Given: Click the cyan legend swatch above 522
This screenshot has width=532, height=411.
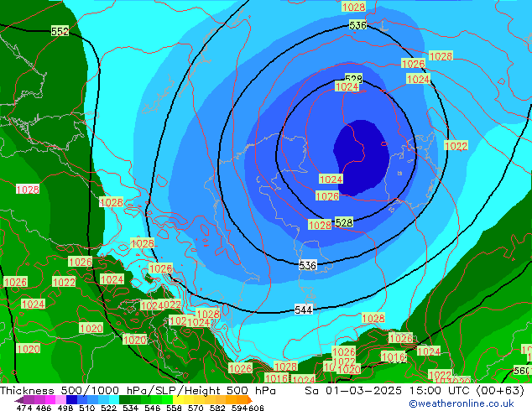Looking at the screenshot, I should [x=114, y=400].
